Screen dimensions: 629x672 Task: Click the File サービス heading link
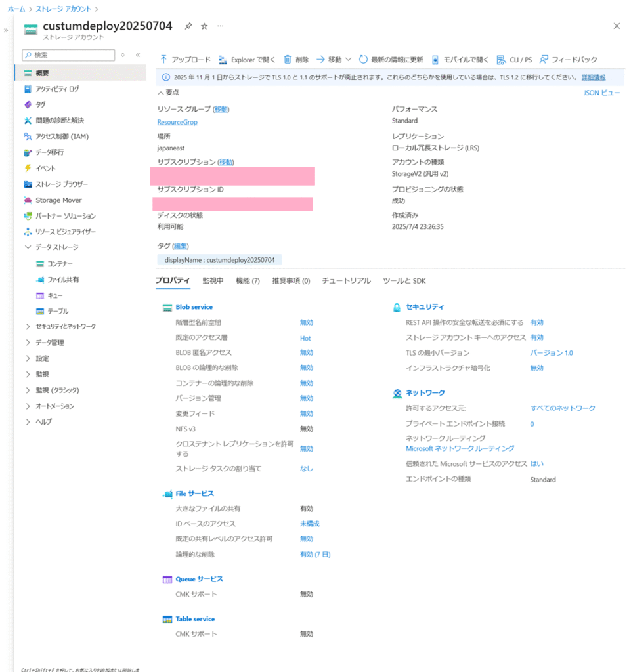tap(194, 493)
